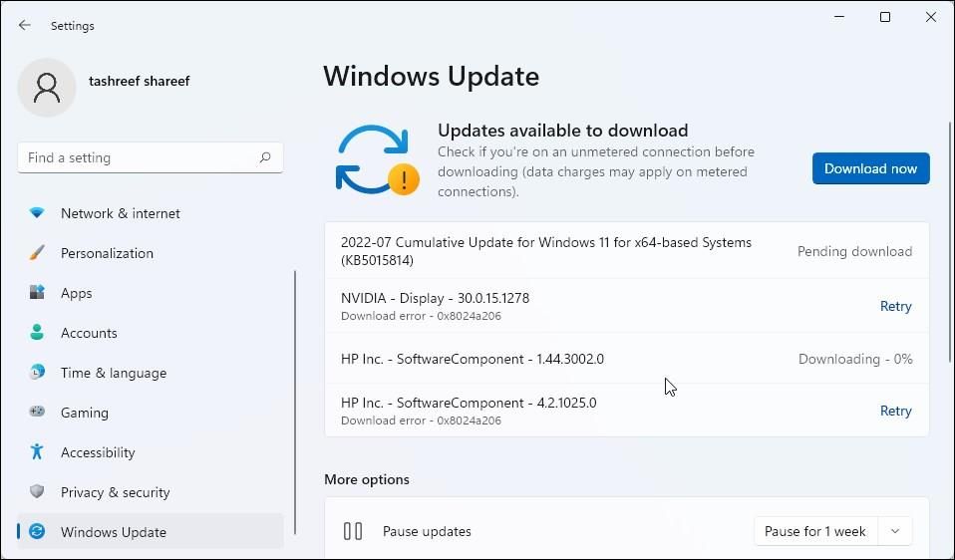This screenshot has width=955, height=560.
Task: Click HP Inc. SoftwareComponent 1.44.3002.0 text
Action: (x=473, y=359)
